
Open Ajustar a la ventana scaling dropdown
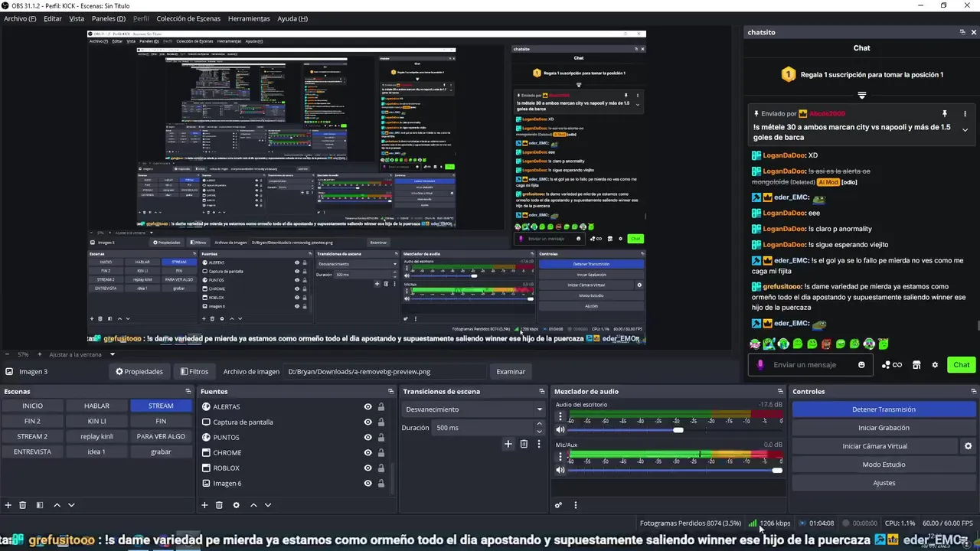(x=83, y=354)
